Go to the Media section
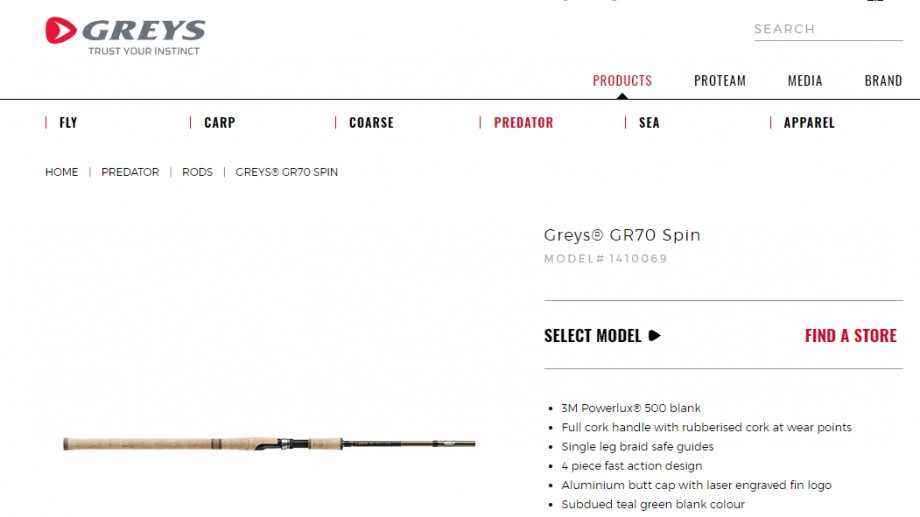The width and height of the screenshot is (920, 517). (x=804, y=80)
